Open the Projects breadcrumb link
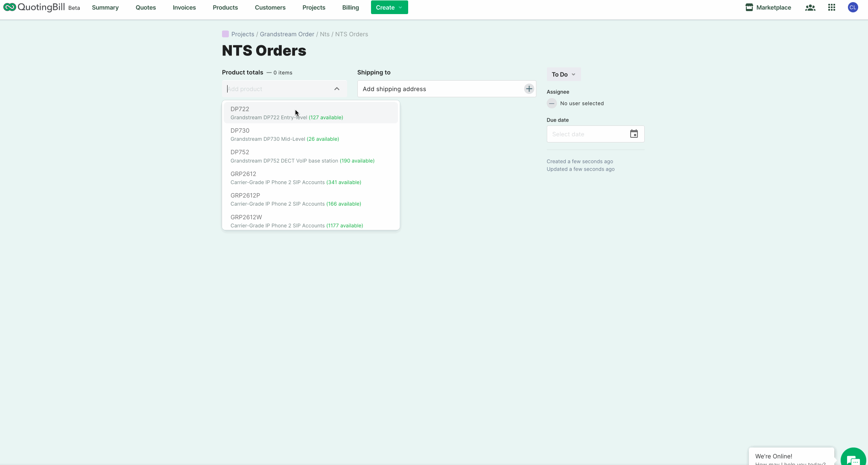This screenshot has width=868, height=465. pyautogui.click(x=243, y=34)
